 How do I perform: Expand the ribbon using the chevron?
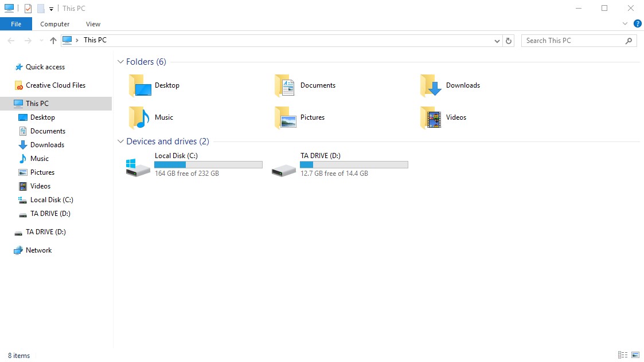(625, 24)
